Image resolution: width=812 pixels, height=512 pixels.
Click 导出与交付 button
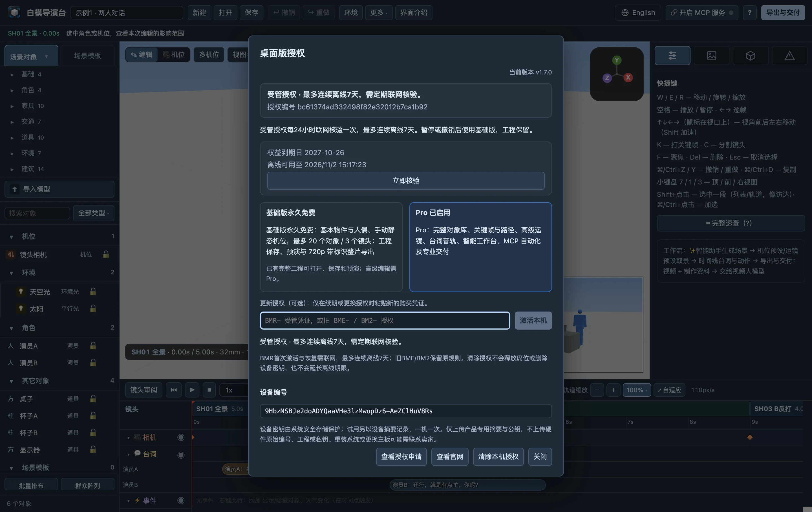point(783,12)
